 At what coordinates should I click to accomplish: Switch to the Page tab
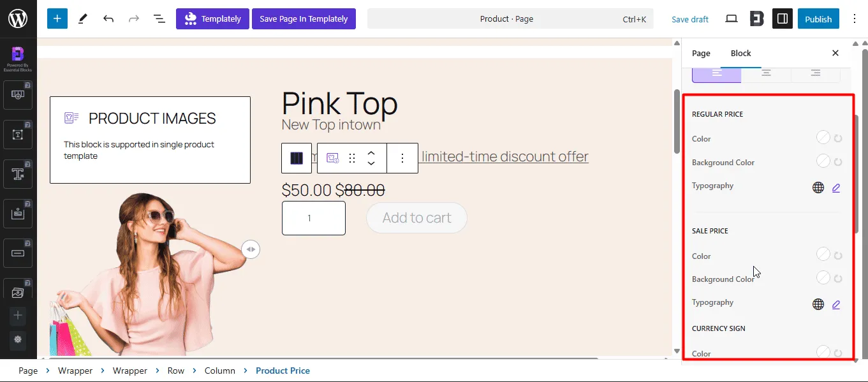click(x=701, y=53)
